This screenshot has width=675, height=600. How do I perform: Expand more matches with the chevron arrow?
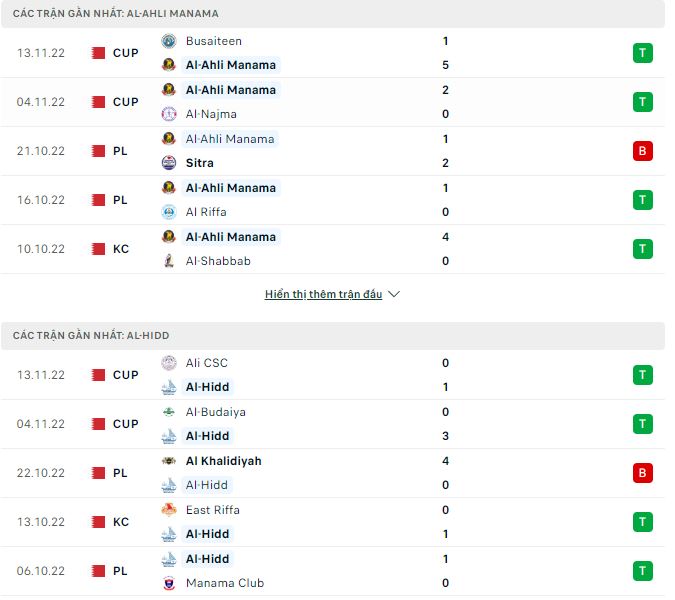[x=394, y=295]
